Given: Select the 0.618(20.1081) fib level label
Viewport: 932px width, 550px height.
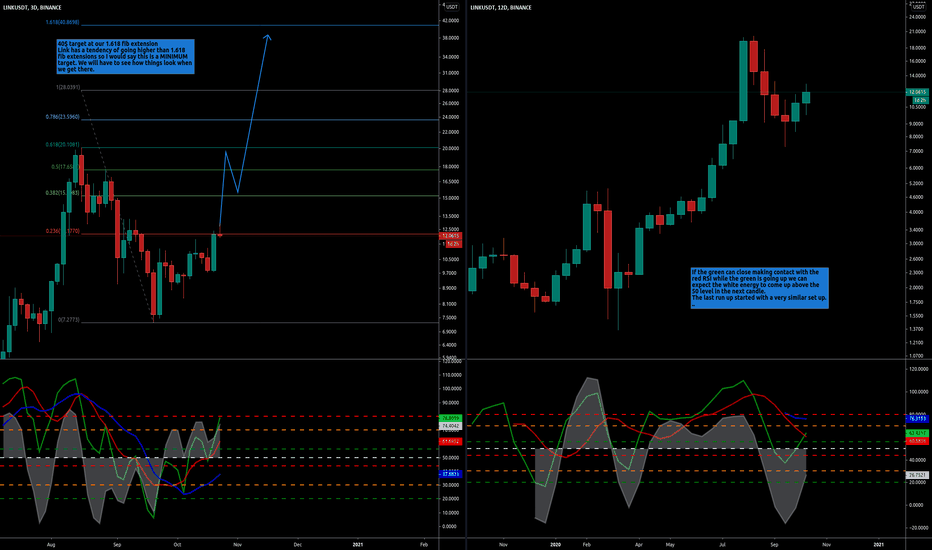Looking at the screenshot, I should pos(62,144).
